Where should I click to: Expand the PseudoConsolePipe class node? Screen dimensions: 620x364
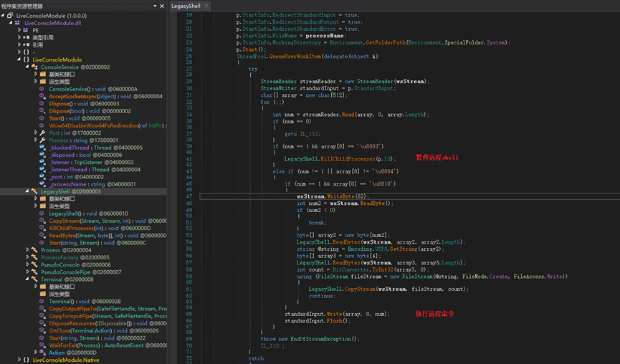[27, 272]
